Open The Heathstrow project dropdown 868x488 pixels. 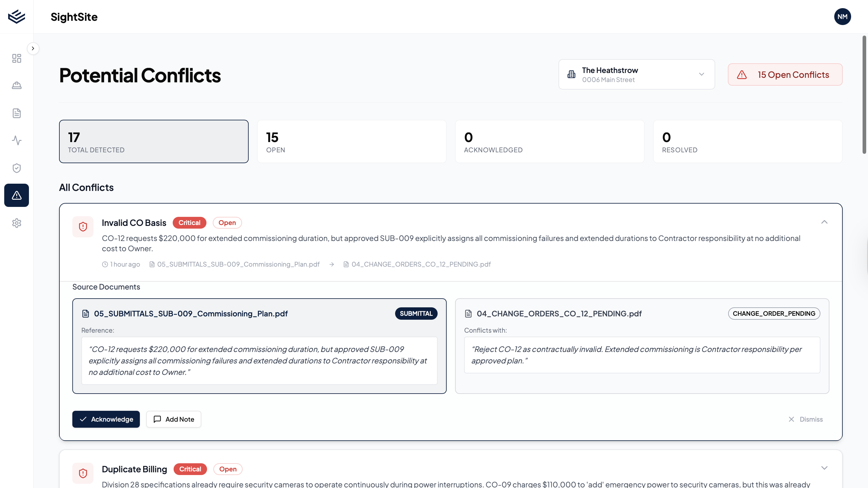coord(636,74)
